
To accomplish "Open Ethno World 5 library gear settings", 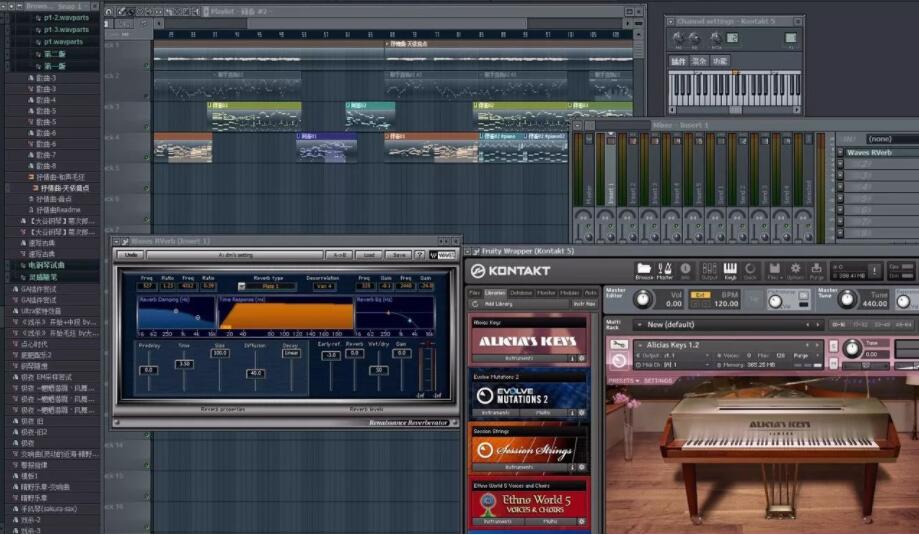I will tap(581, 521).
